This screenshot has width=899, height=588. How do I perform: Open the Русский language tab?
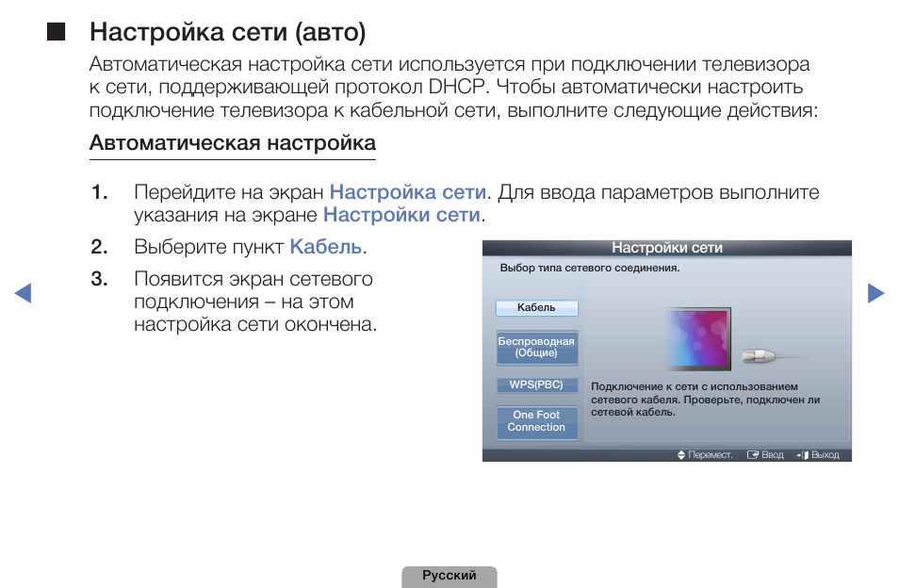(x=449, y=576)
